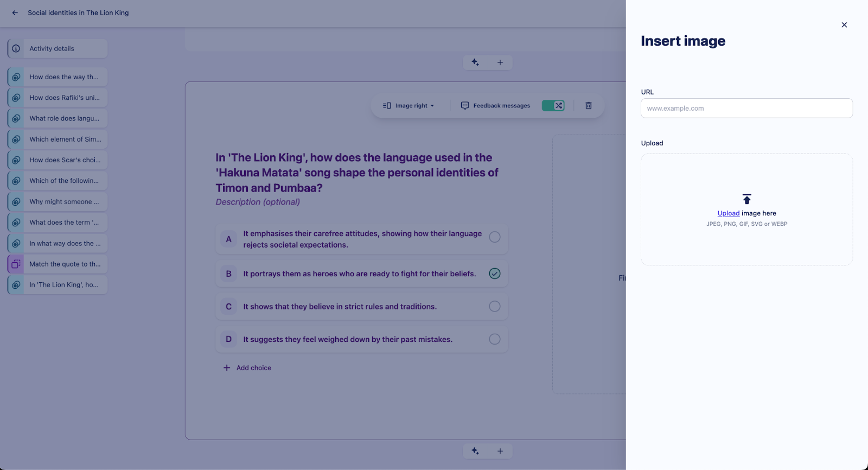
Task: Click the upload arrow icon
Action: [x=747, y=199]
